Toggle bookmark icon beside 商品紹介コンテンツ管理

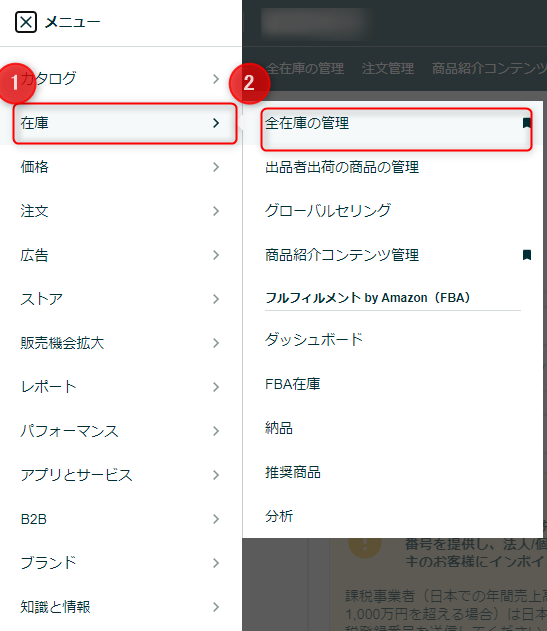[526, 255]
